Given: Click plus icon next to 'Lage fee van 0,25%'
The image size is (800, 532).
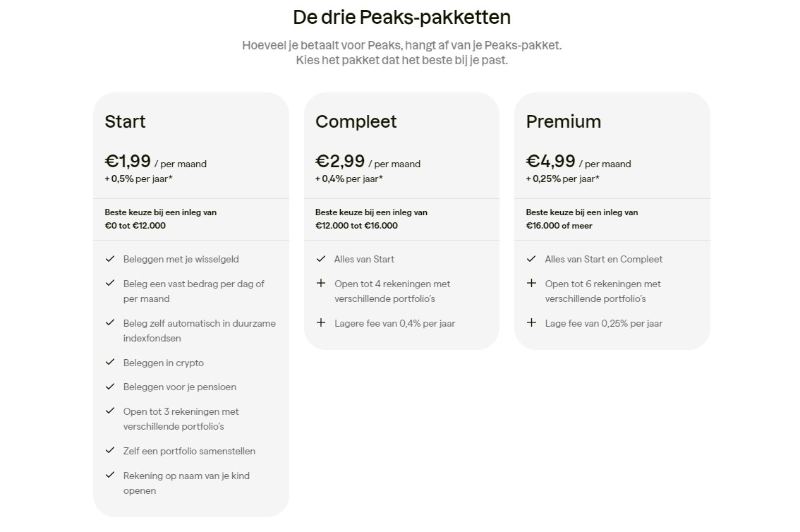Looking at the screenshot, I should click(532, 323).
